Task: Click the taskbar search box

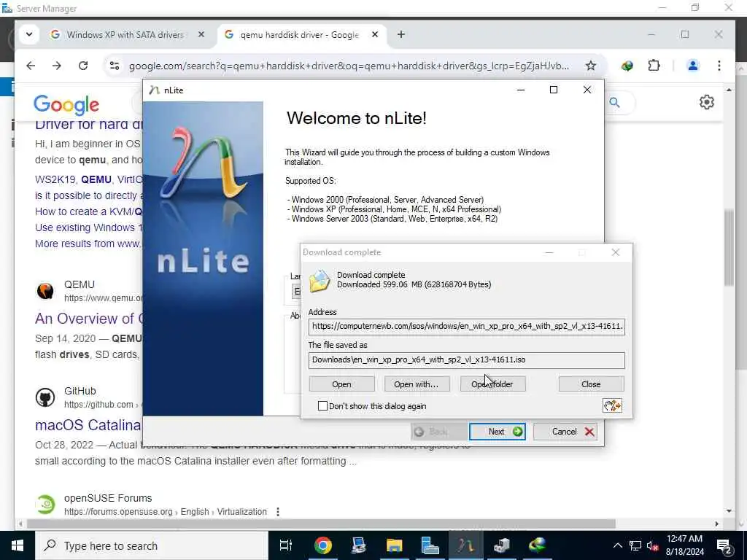Action: (152, 545)
